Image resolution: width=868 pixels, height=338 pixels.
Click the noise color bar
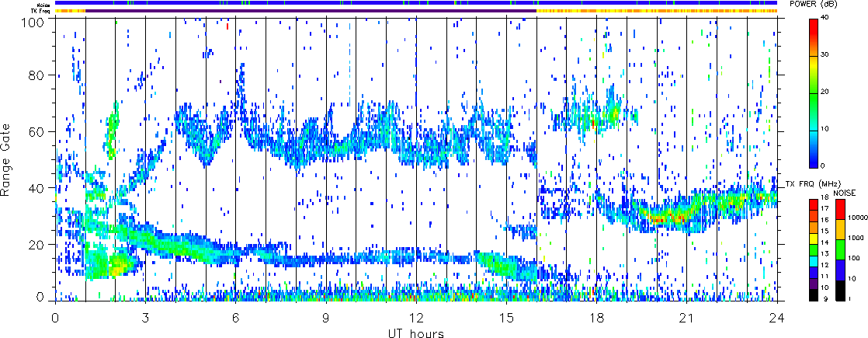(x=838, y=249)
